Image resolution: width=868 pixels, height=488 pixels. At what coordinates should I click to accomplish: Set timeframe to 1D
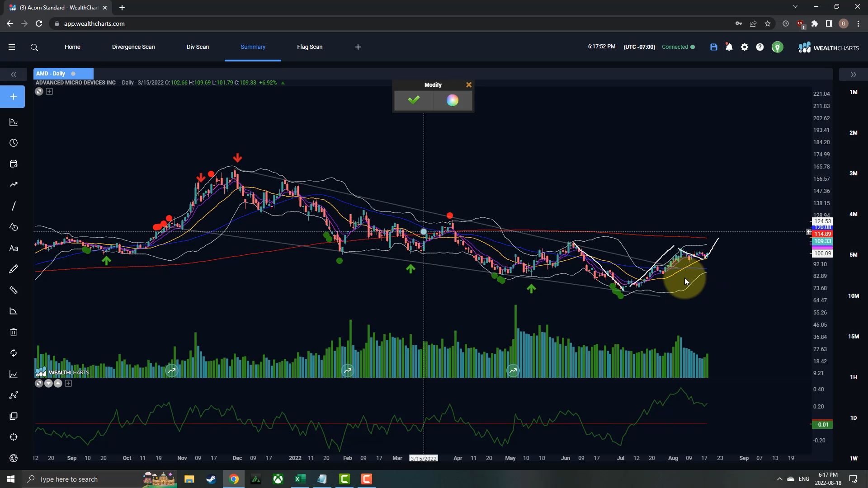[853, 418]
